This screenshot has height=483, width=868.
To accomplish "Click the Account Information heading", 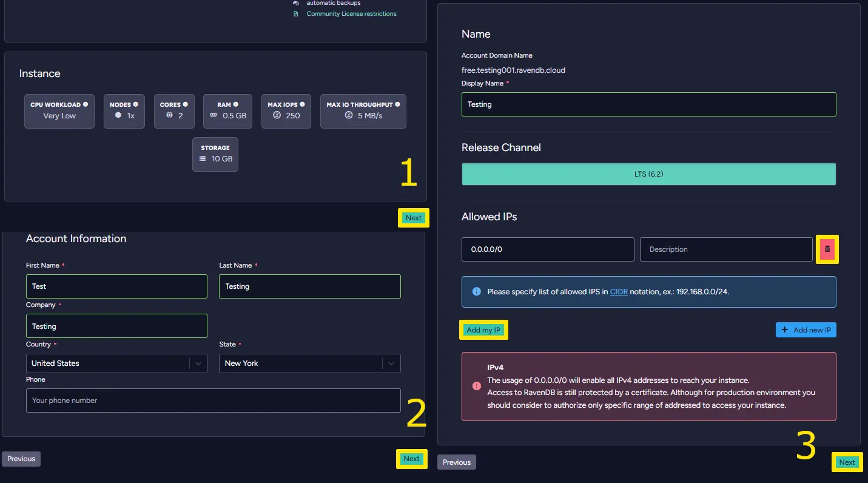I will (x=76, y=238).
